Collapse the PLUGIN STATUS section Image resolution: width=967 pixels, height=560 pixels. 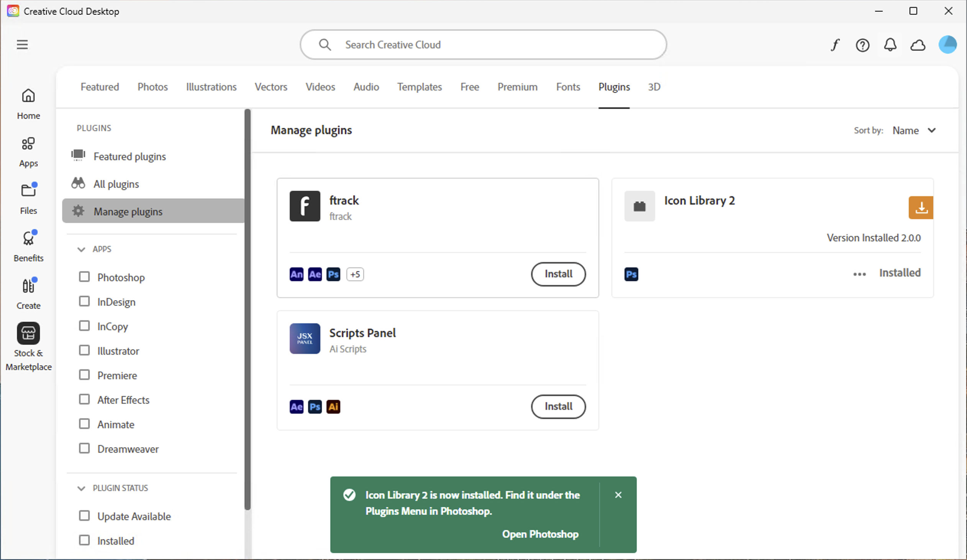click(x=81, y=488)
